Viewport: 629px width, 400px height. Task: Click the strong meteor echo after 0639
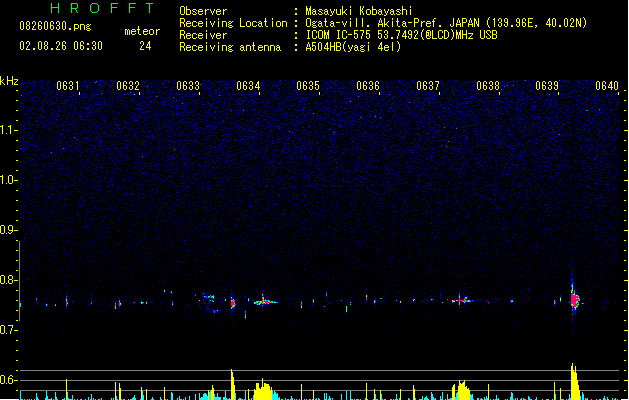[575, 299]
